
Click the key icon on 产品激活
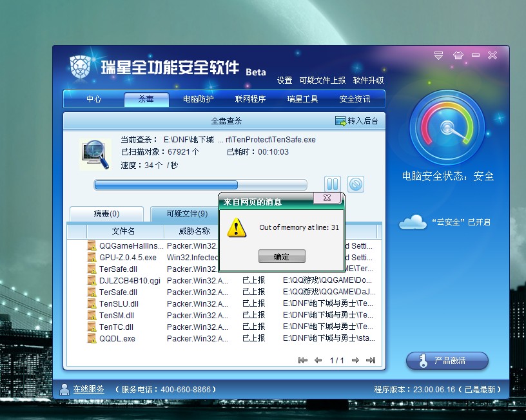424,361
